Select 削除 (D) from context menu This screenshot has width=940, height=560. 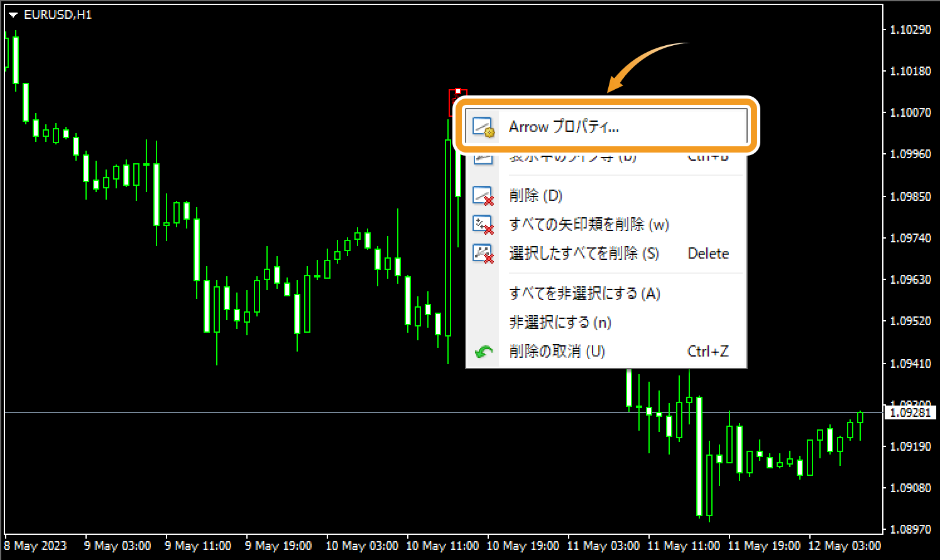pos(606,195)
